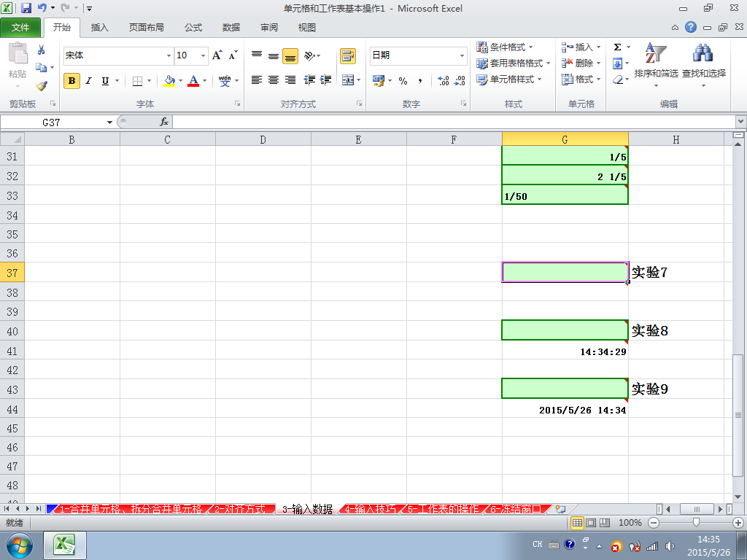Decrease indent icon

coord(309,80)
